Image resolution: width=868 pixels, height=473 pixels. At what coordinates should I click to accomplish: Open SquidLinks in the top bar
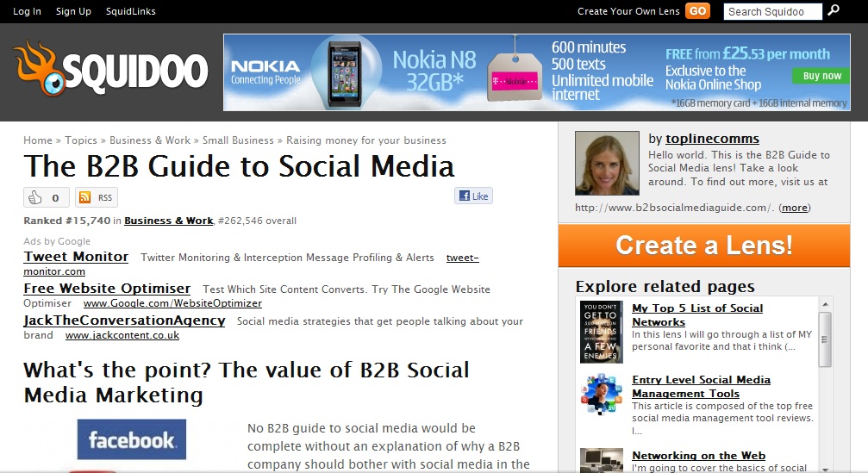131,11
